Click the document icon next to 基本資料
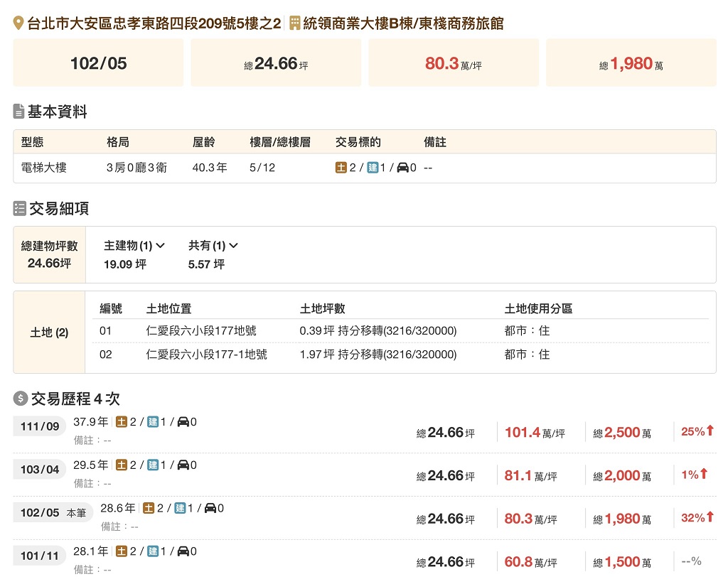The width and height of the screenshot is (728, 584). tap(19, 112)
